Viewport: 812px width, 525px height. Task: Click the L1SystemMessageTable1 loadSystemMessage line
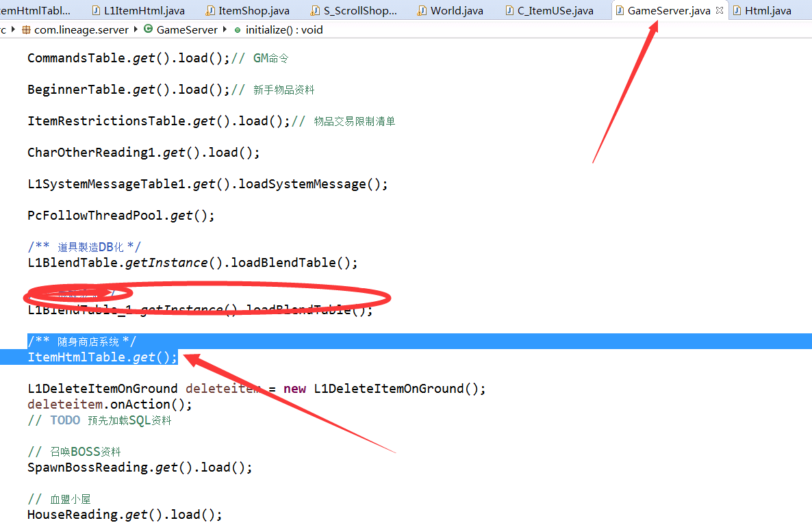coord(207,184)
